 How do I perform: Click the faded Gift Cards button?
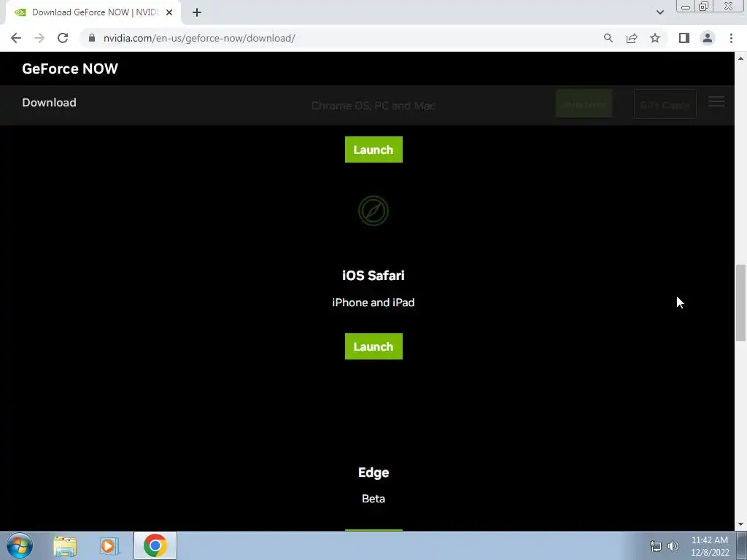click(665, 104)
